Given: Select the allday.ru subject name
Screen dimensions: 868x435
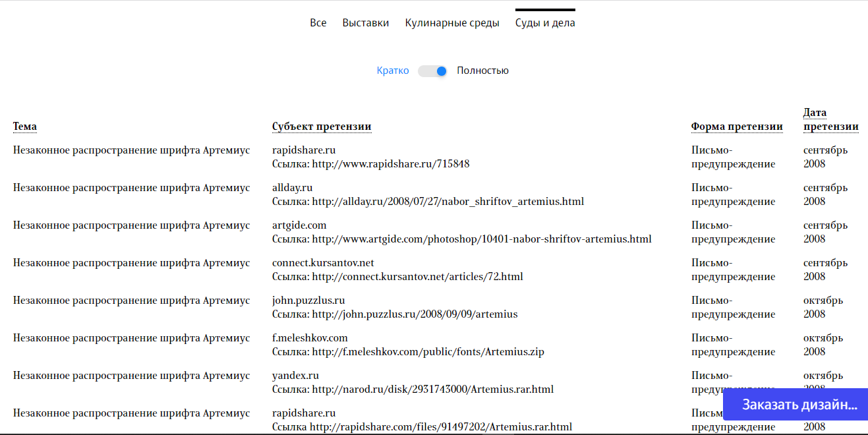Looking at the screenshot, I should 293,188.
